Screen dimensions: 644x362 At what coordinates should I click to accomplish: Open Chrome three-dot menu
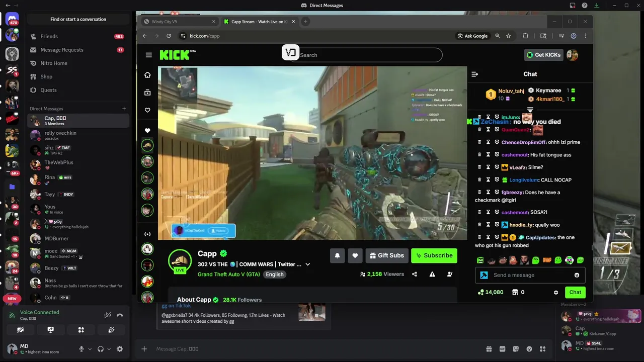pyautogui.click(x=586, y=36)
